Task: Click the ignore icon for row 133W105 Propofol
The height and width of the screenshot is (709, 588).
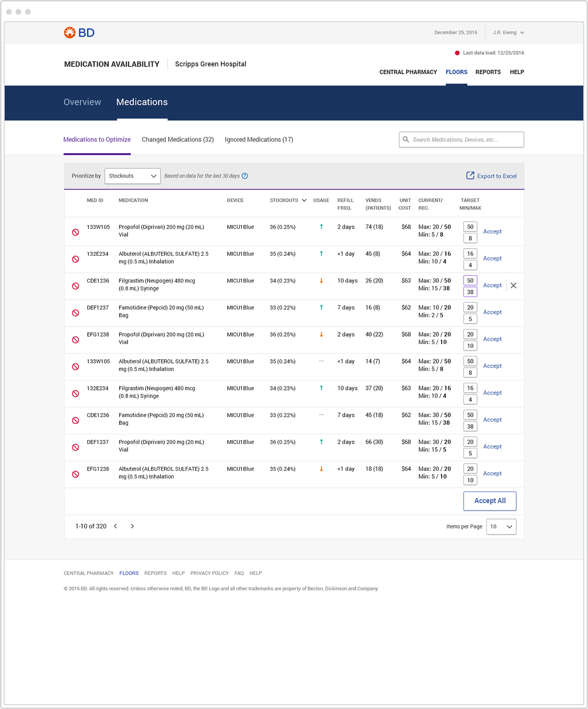Action: tap(76, 232)
